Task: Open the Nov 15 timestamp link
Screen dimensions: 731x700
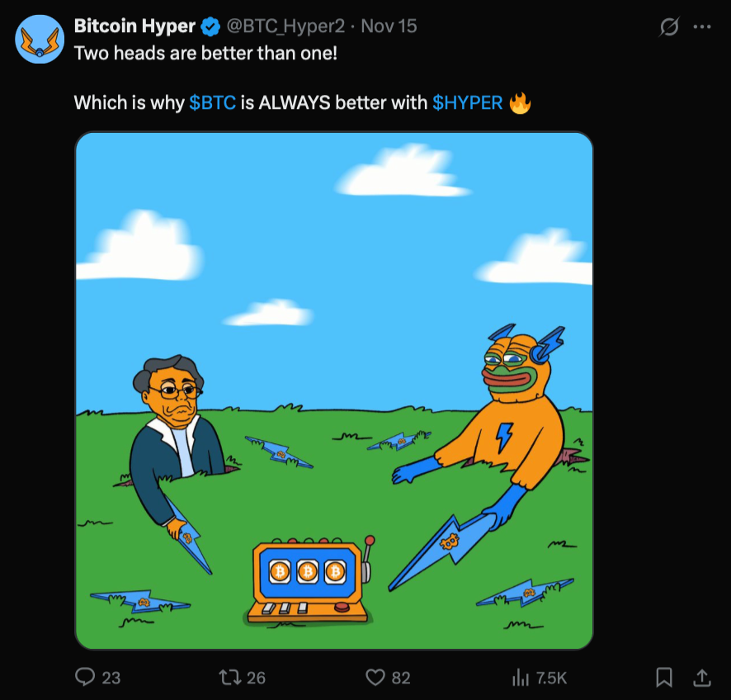Action: tap(389, 26)
